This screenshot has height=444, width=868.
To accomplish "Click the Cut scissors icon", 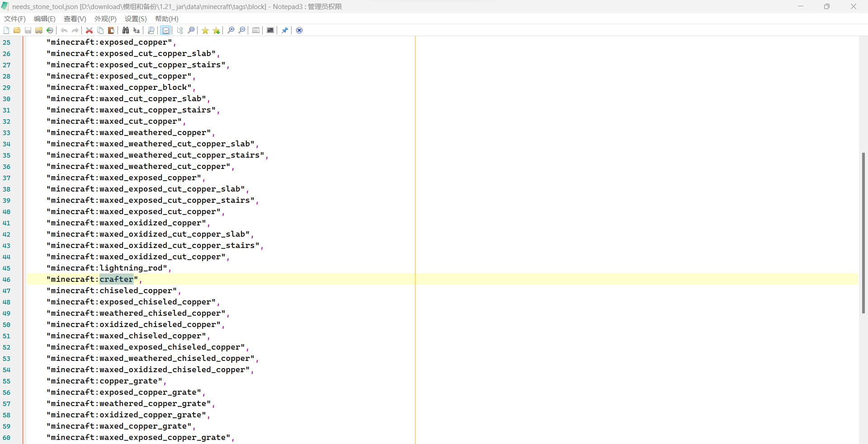I will tap(90, 30).
